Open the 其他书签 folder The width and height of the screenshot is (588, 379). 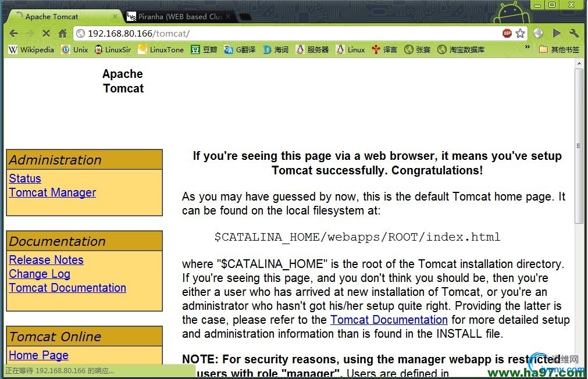[559, 49]
